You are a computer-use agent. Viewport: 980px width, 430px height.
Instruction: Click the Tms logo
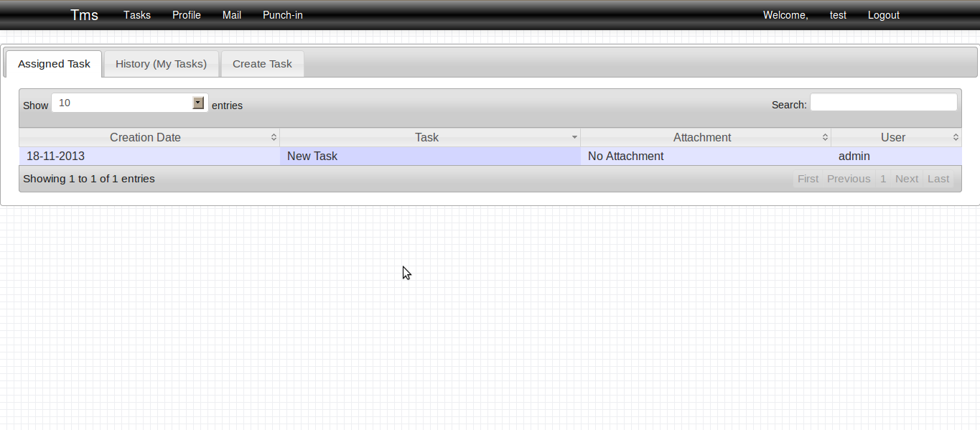pyautogui.click(x=83, y=14)
